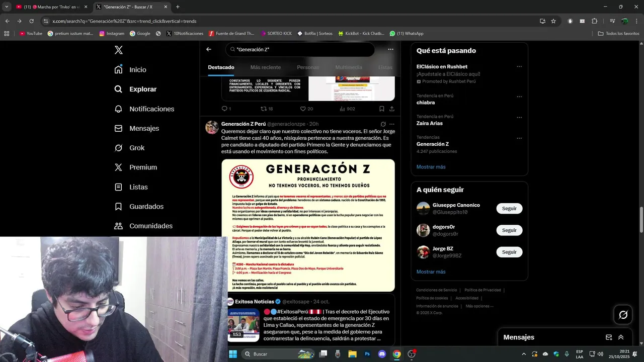Image resolution: width=644 pixels, height=362 pixels.
Task: Select the Destacado tab
Action: 221,67
